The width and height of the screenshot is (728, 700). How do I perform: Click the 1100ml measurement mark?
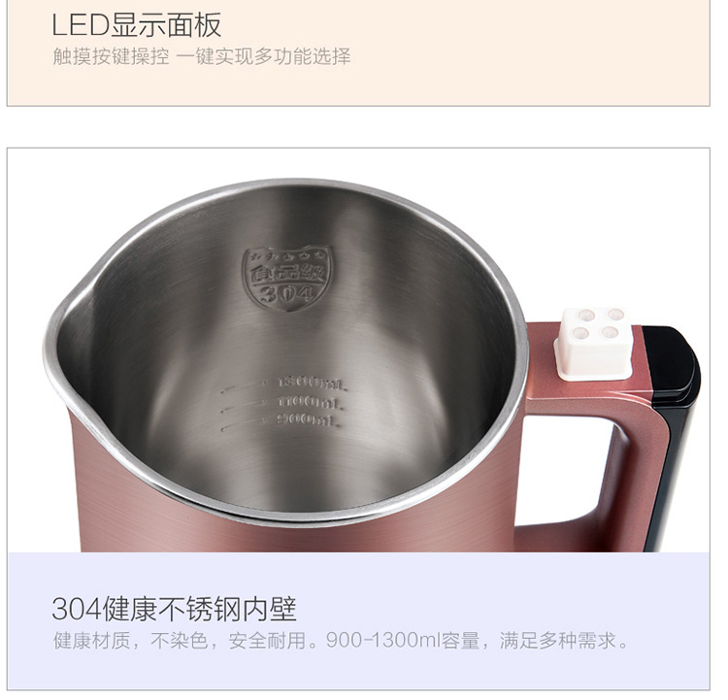pos(311,402)
